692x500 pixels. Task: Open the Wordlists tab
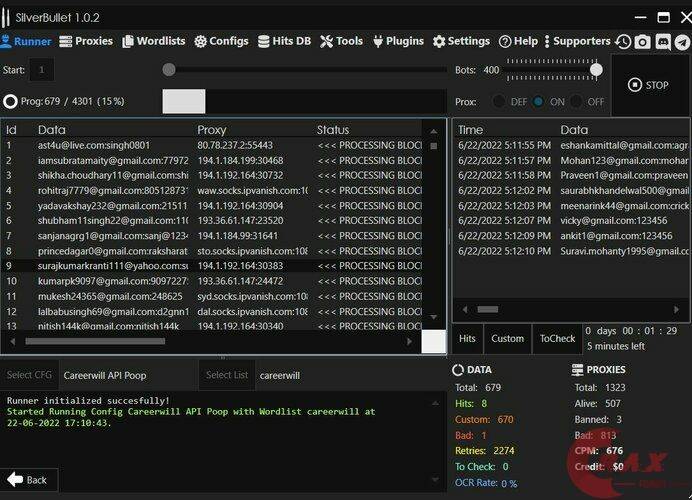pyautogui.click(x=154, y=42)
